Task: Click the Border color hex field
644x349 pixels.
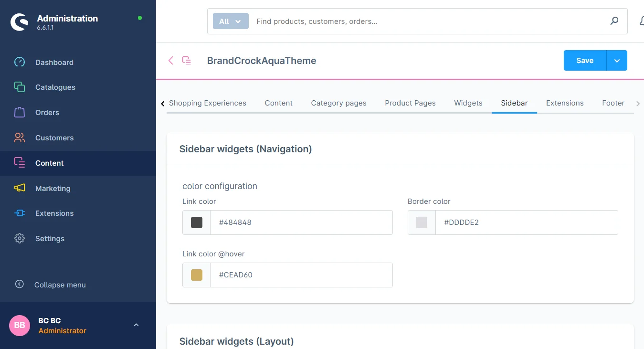Action: tap(526, 222)
